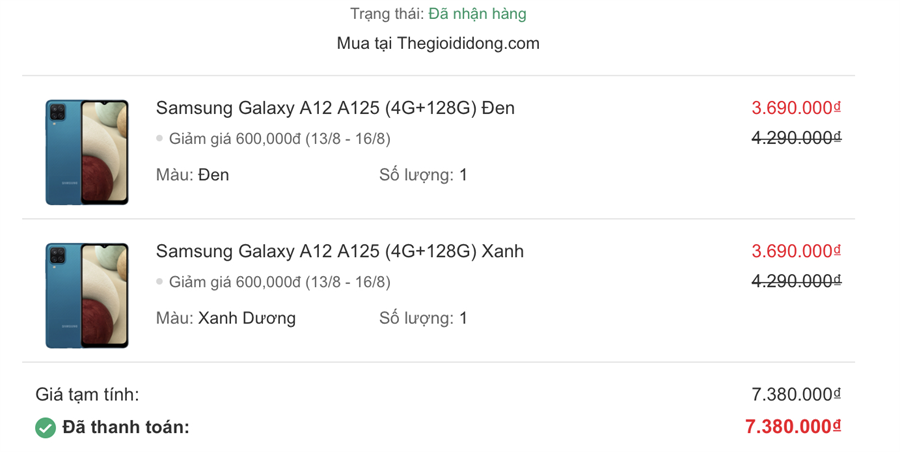900x452 pixels.
Task: Click the Thegioididong.com store text
Action: point(438,43)
